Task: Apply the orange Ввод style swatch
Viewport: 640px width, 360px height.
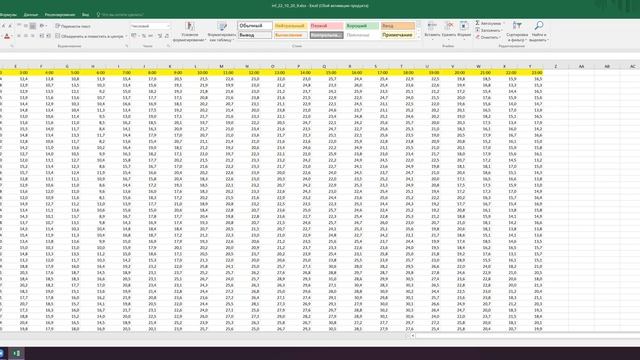Action: point(398,26)
